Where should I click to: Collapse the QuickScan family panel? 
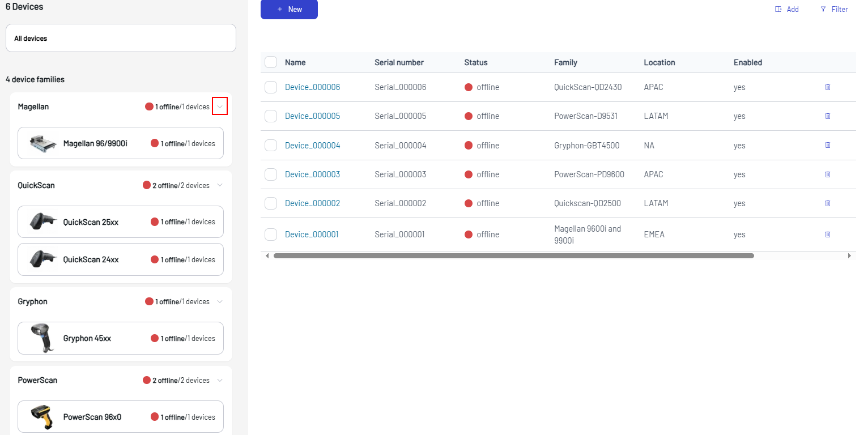click(x=220, y=185)
